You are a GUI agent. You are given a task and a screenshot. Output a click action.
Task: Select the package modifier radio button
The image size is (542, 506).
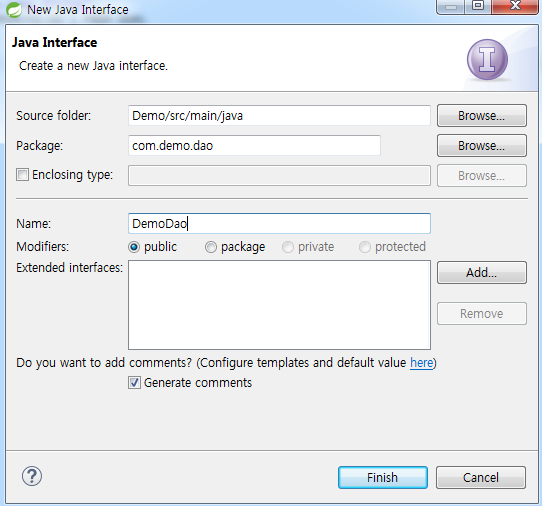(x=211, y=247)
